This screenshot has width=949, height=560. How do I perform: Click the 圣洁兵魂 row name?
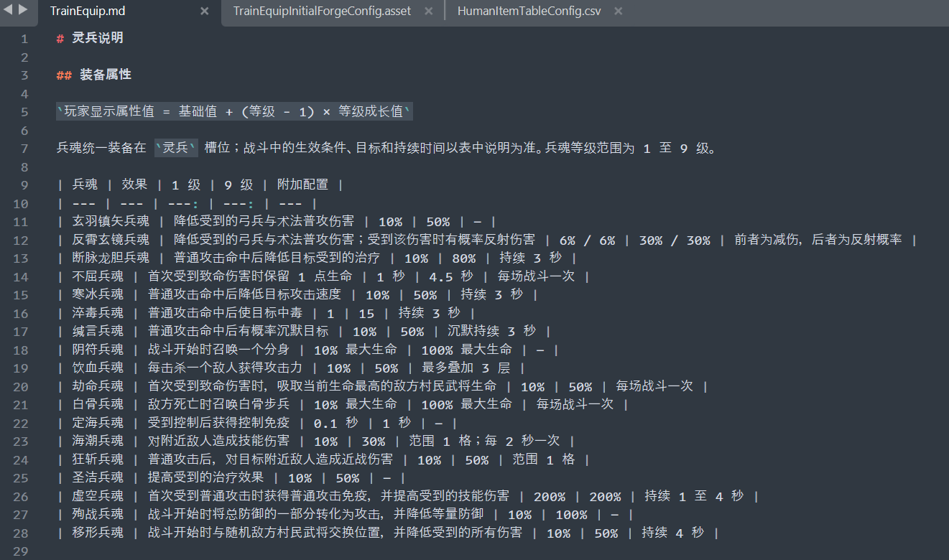tap(98, 478)
